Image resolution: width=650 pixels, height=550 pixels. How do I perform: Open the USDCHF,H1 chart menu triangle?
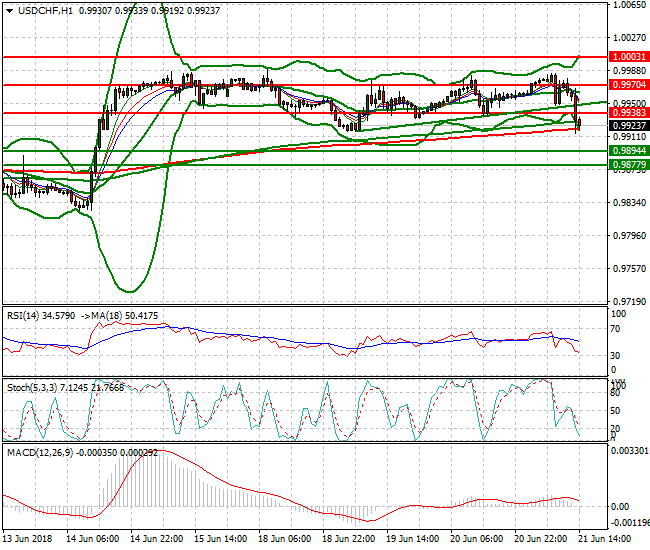[x=10, y=11]
